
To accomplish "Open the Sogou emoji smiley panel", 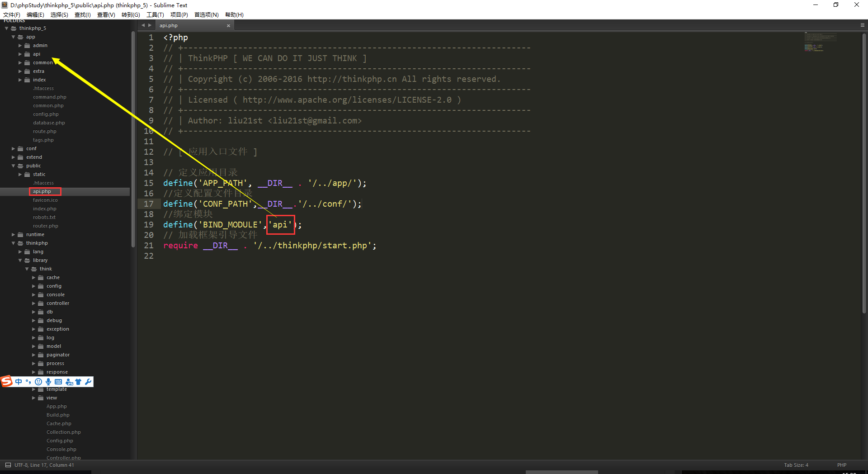I will click(x=38, y=382).
